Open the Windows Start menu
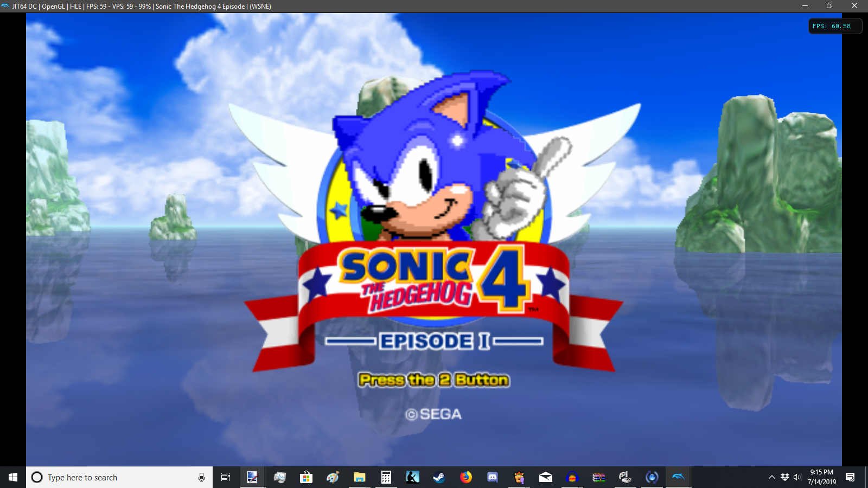This screenshot has width=868, height=488. click(13, 477)
